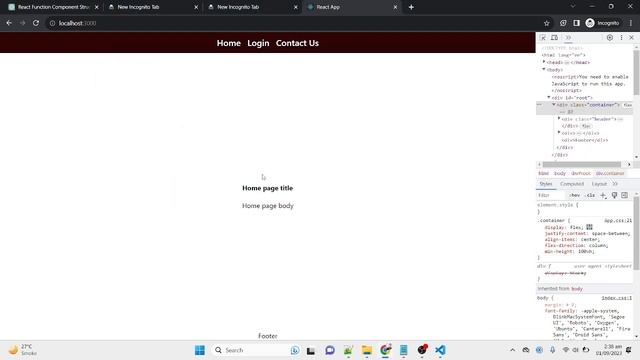Expand the head element node
This screenshot has width=640, height=360.
544,62
